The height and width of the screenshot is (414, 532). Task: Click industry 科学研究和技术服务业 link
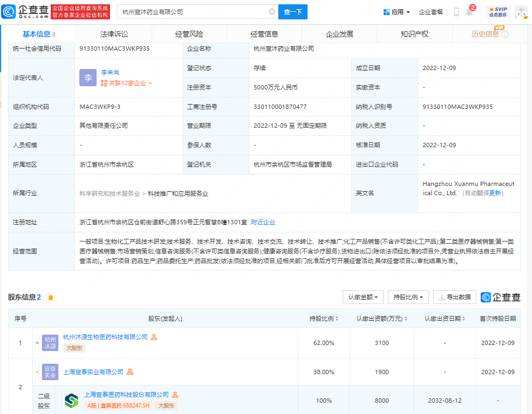[x=110, y=194]
